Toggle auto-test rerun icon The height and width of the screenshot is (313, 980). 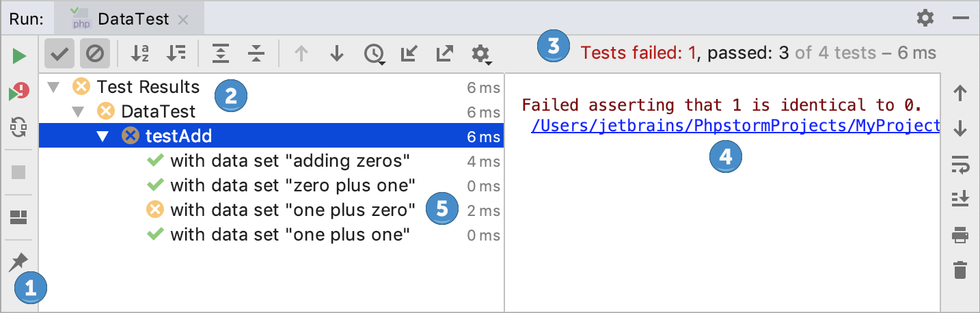[x=19, y=128]
